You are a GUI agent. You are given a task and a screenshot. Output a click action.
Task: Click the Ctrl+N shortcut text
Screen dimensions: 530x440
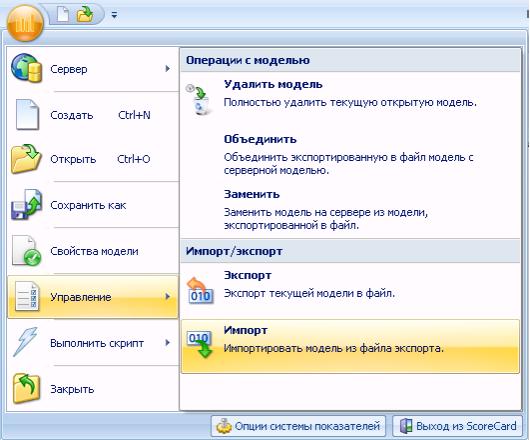coord(134,115)
